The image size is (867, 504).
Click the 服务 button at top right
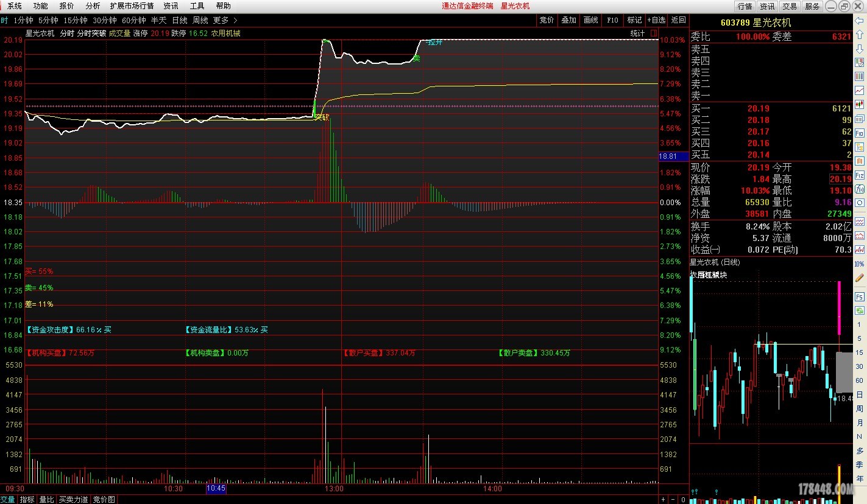812,6
